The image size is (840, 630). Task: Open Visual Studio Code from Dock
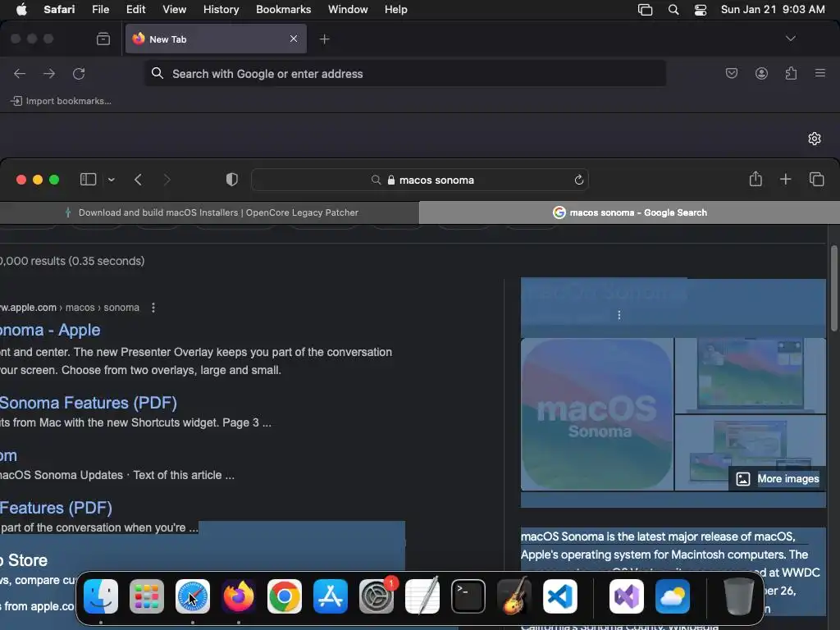559,596
